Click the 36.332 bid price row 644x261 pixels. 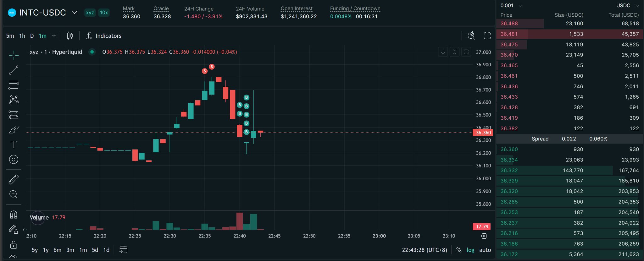[x=509, y=170]
